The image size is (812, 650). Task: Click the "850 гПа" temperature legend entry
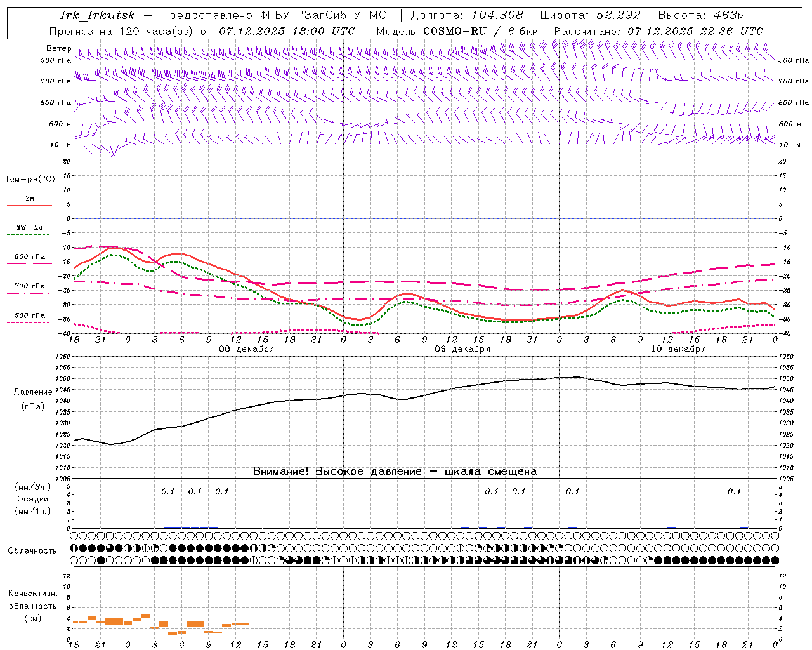(x=30, y=257)
